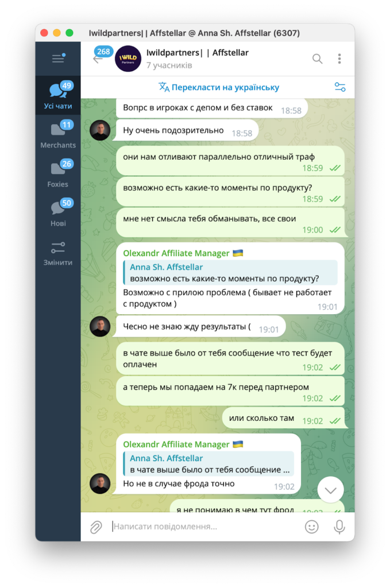Click the microphone voice message icon
This screenshot has height=588, width=390.
pyautogui.click(x=339, y=527)
